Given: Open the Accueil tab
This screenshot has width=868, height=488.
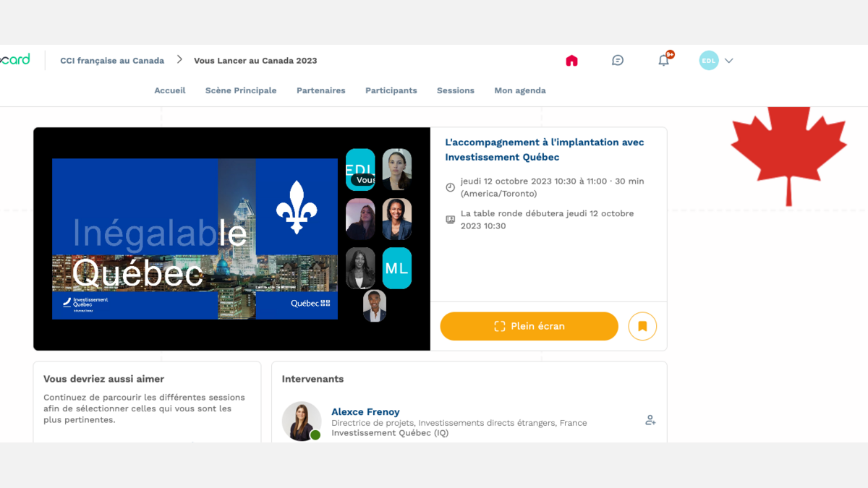Looking at the screenshot, I should coord(170,90).
